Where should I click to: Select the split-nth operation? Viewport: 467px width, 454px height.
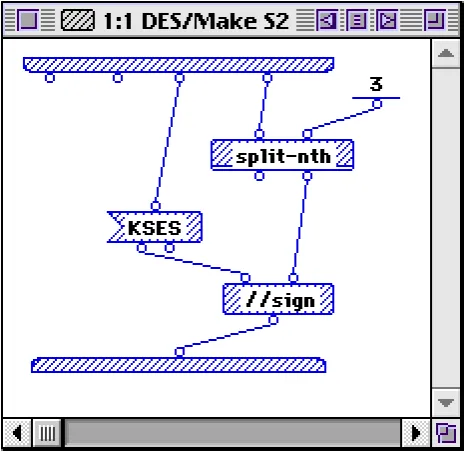tap(282, 155)
